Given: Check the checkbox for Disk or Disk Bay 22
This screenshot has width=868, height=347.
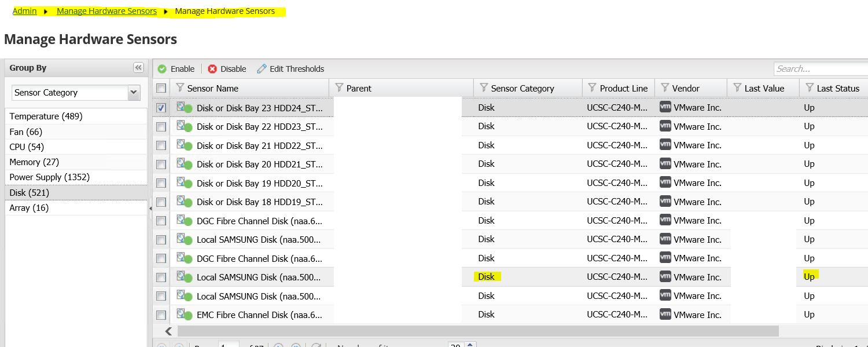Looking at the screenshot, I should [160, 126].
